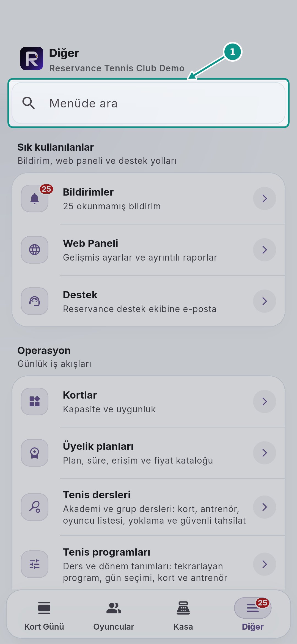Select the Kortlar grid icon

(x=35, y=401)
